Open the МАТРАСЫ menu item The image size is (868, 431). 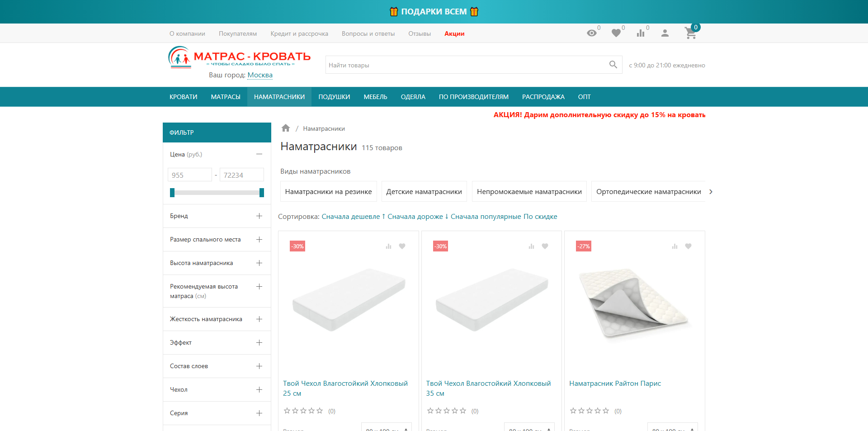pyautogui.click(x=225, y=97)
